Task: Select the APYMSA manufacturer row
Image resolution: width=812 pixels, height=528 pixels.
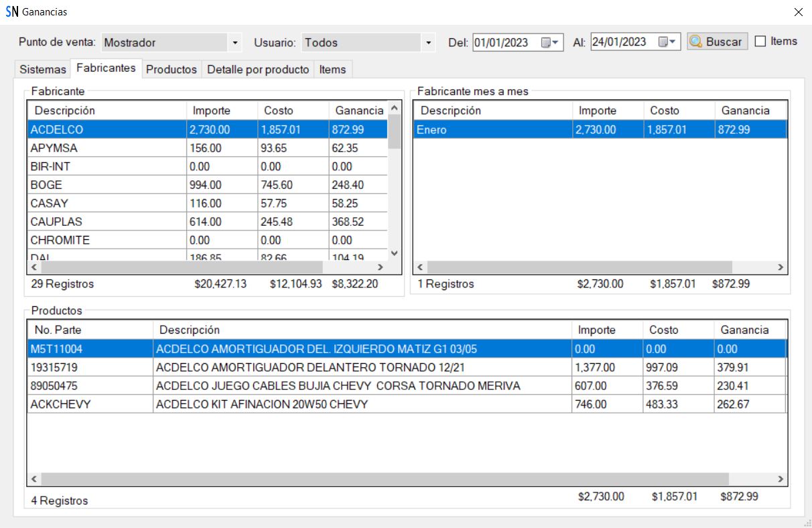Action: (x=208, y=148)
